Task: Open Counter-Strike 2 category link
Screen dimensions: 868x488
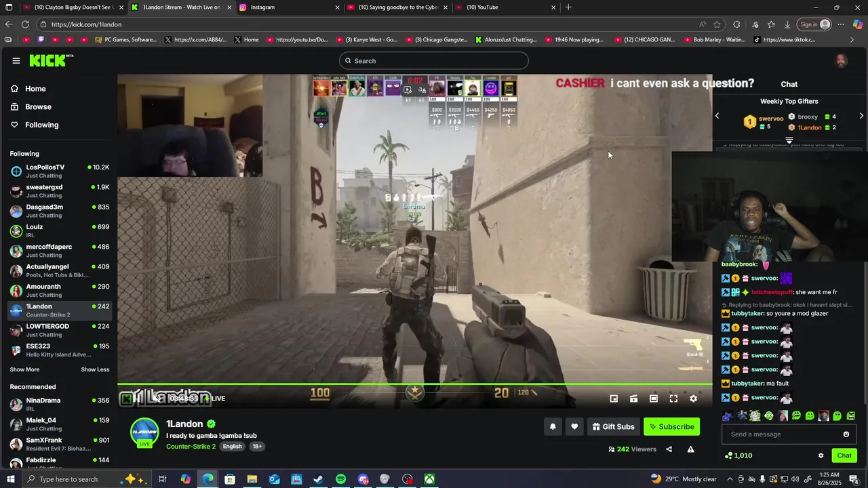Action: [191, 446]
